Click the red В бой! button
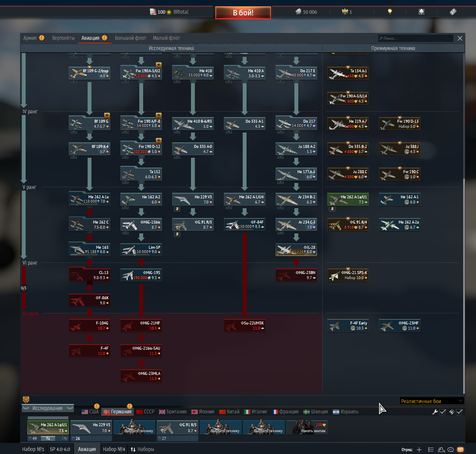476x454 pixels. point(243,12)
